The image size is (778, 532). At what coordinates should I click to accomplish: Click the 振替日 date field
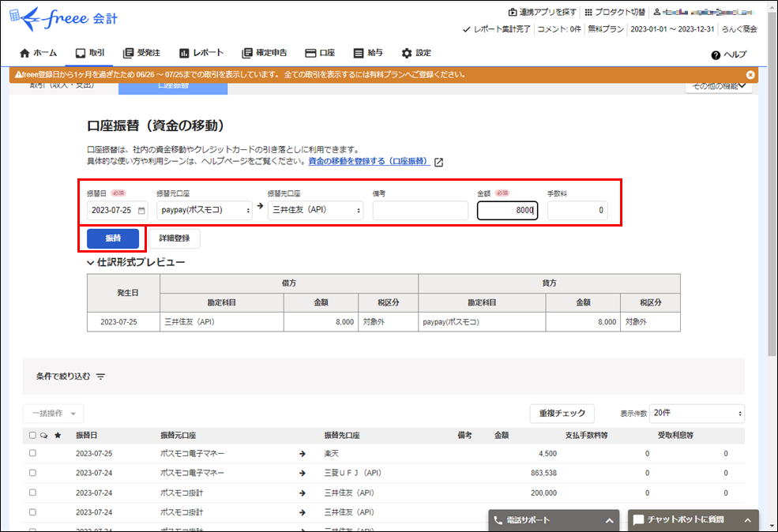click(x=118, y=210)
